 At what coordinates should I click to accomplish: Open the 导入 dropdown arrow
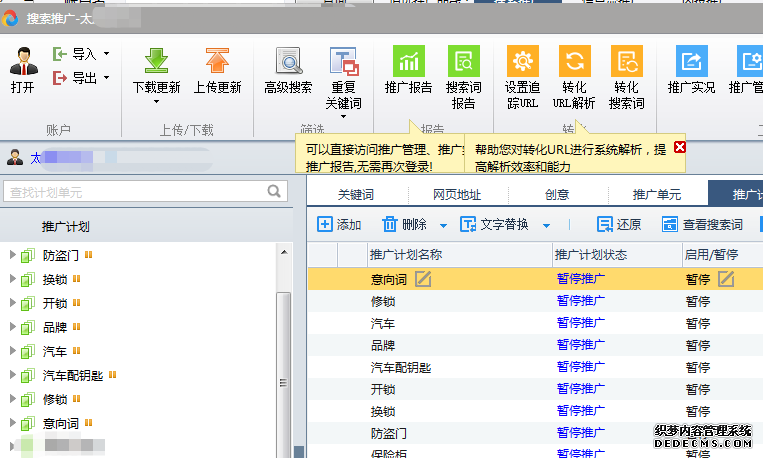[x=106, y=54]
